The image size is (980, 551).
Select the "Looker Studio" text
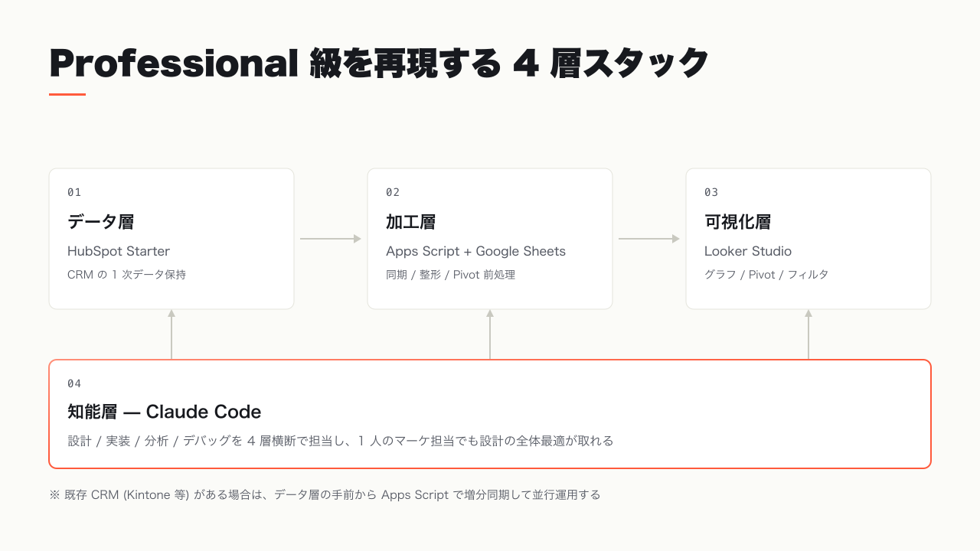pyautogui.click(x=748, y=251)
